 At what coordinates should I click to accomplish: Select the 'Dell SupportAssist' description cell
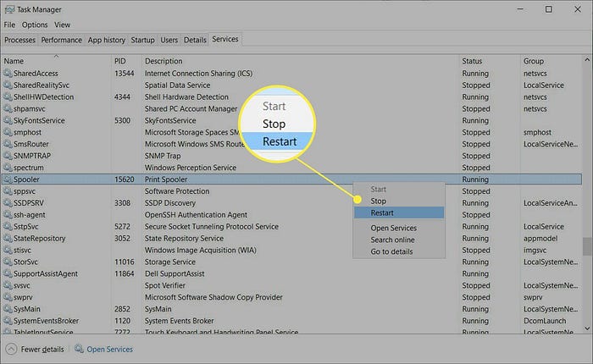pyautogui.click(x=175, y=273)
